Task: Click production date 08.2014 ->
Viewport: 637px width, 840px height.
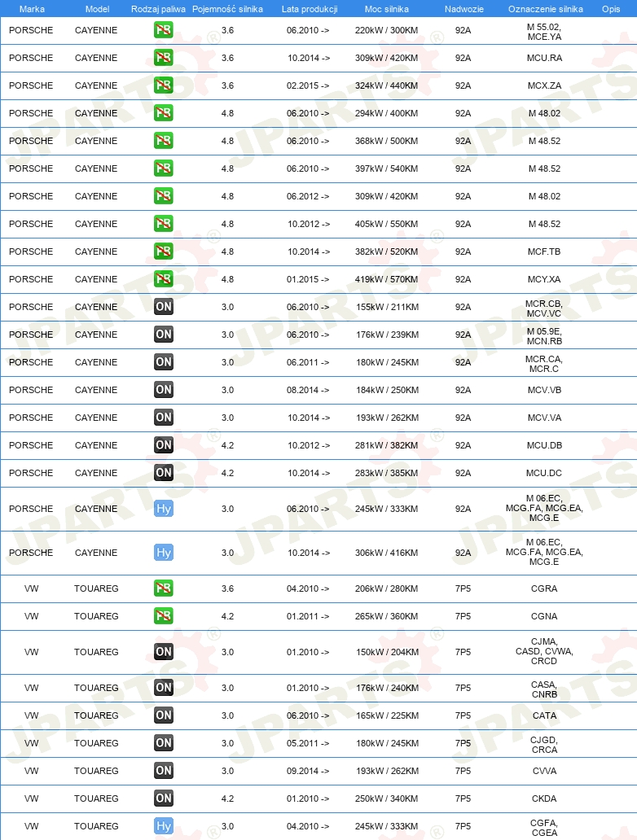Action: 308,390
